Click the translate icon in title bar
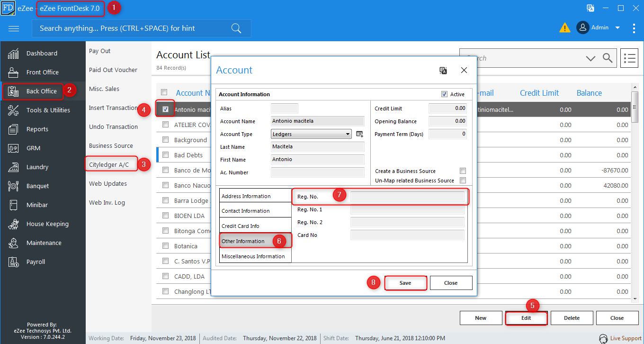Image resolution: width=644 pixels, height=344 pixels. [590, 8]
